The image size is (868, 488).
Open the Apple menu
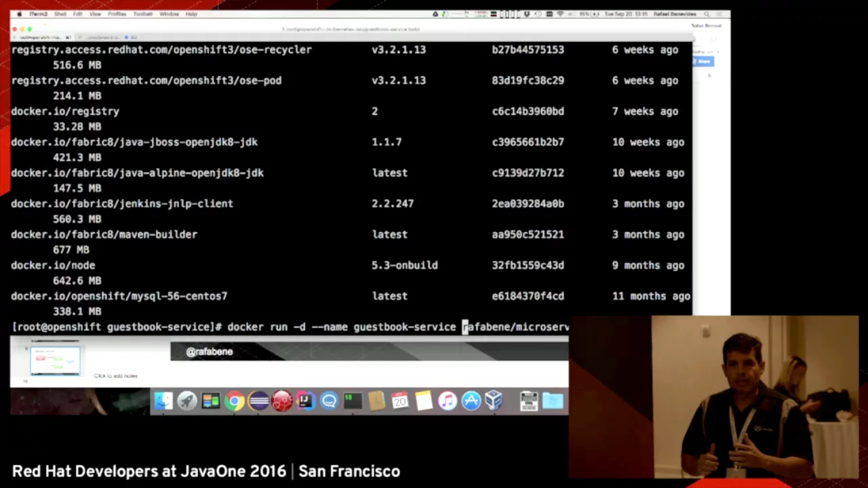(x=19, y=14)
